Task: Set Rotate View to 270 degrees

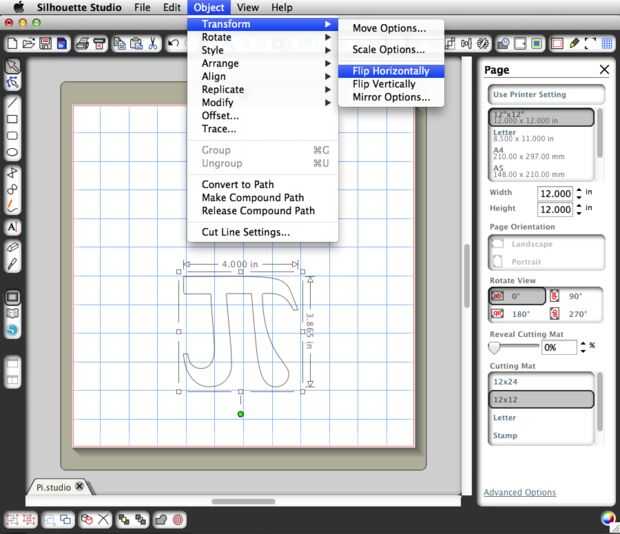Action: click(575, 314)
